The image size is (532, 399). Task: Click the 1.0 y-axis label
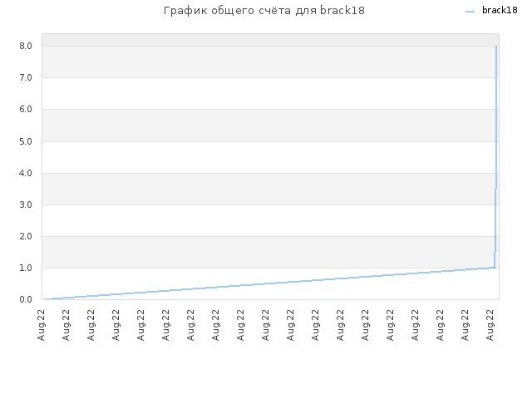[x=26, y=268]
